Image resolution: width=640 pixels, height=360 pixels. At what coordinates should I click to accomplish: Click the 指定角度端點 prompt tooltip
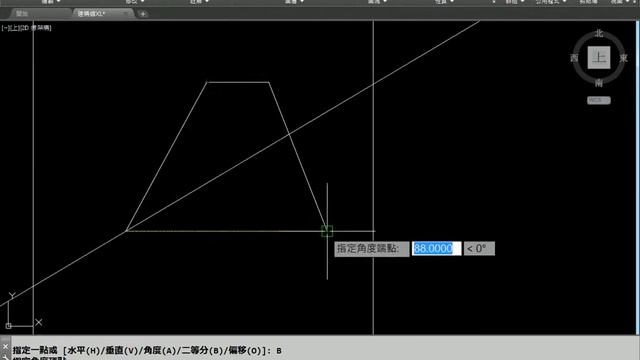(x=371, y=249)
